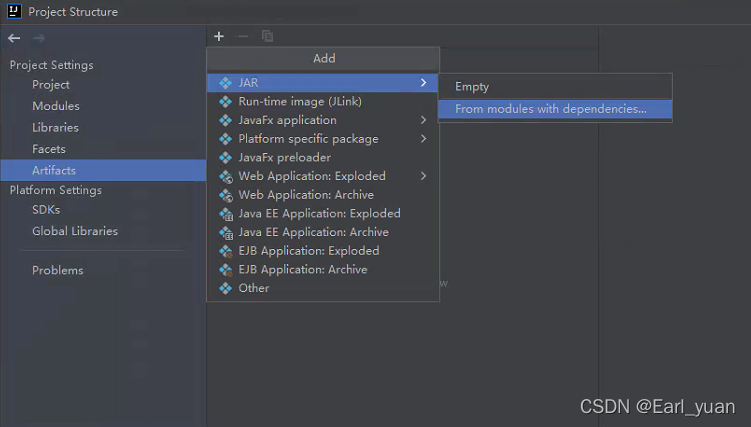Expand the JavaFx application submenu arrow
This screenshot has height=427, width=751.
tap(424, 120)
